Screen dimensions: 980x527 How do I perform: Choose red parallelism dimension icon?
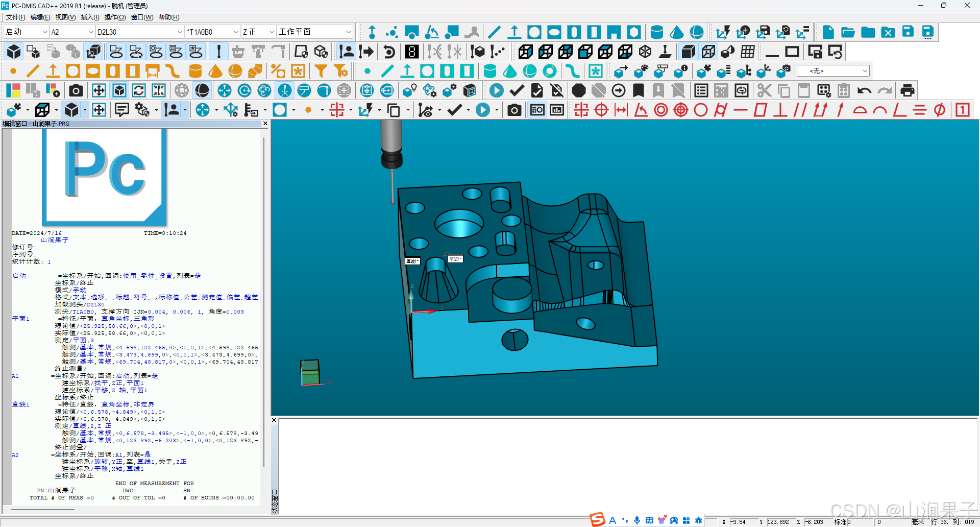(x=800, y=110)
